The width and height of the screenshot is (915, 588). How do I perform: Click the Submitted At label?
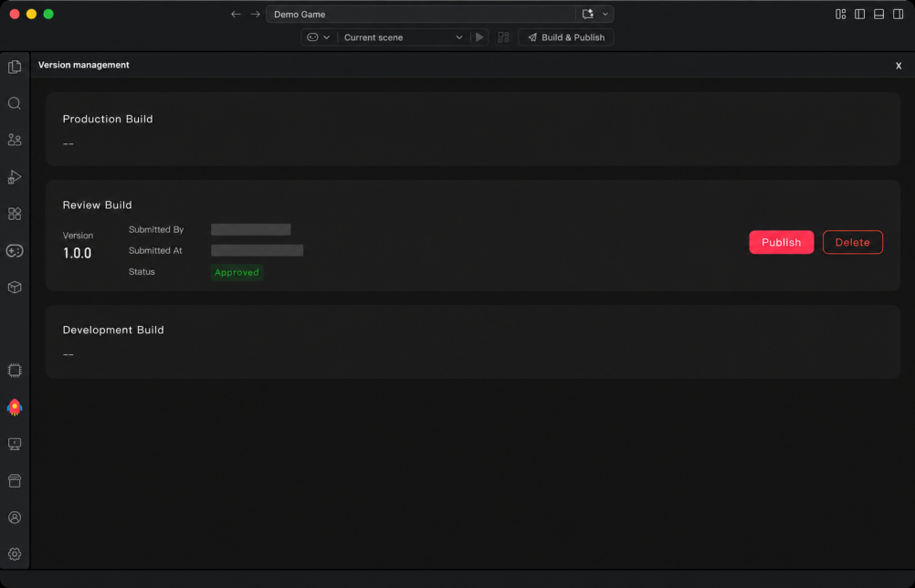[155, 251]
